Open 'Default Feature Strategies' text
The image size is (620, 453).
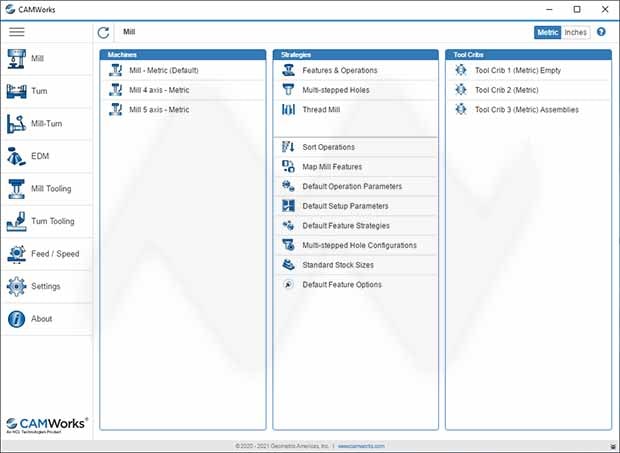click(x=346, y=226)
